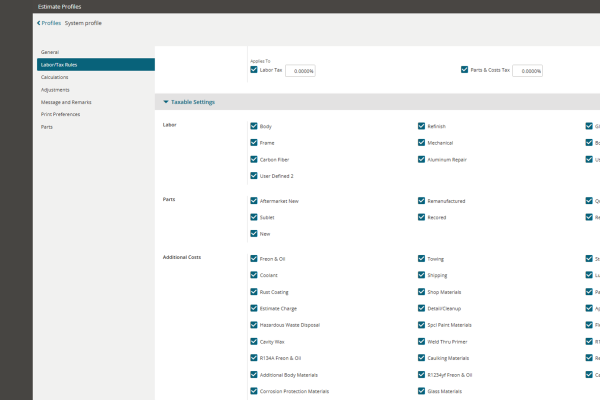Toggle the Refinish labor checkbox

coord(421,126)
